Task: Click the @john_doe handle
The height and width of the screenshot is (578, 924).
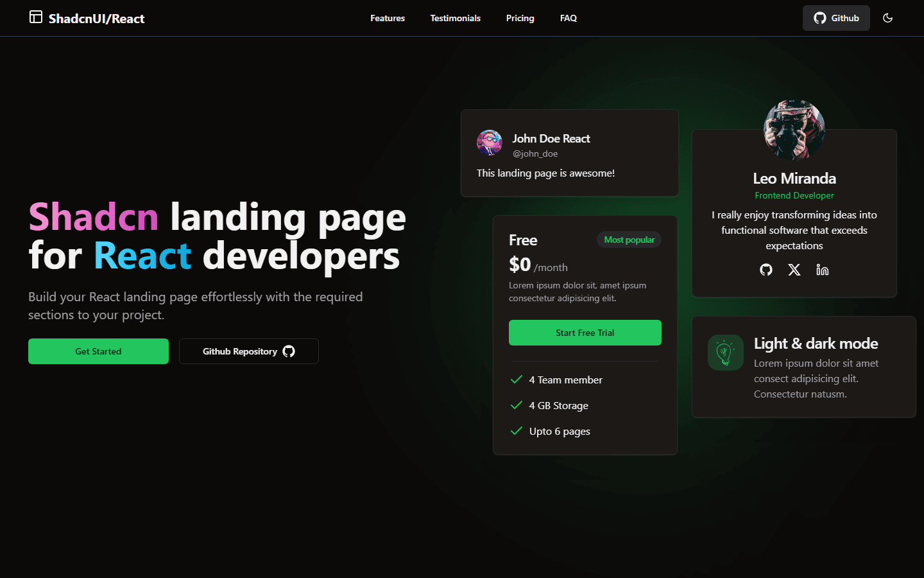Action: (x=535, y=153)
